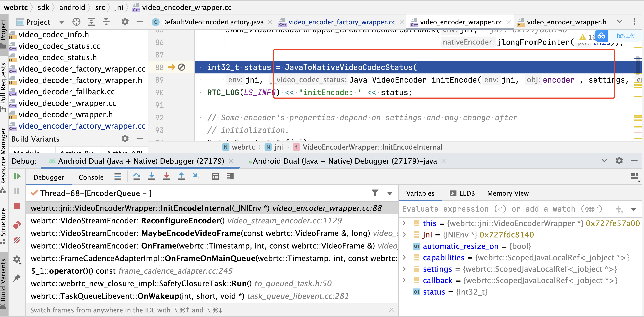
Task: Expand the 'this' variable node
Action: click(x=404, y=223)
